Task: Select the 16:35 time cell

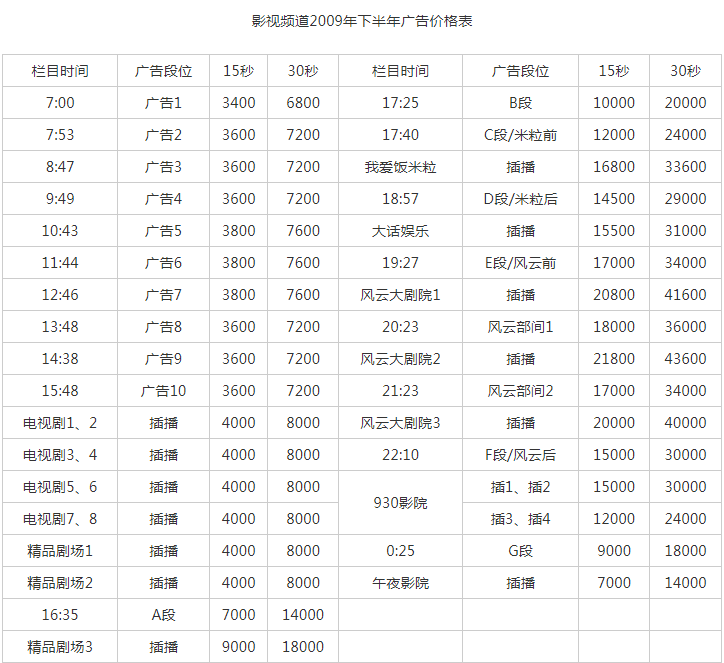Action: pos(60,615)
